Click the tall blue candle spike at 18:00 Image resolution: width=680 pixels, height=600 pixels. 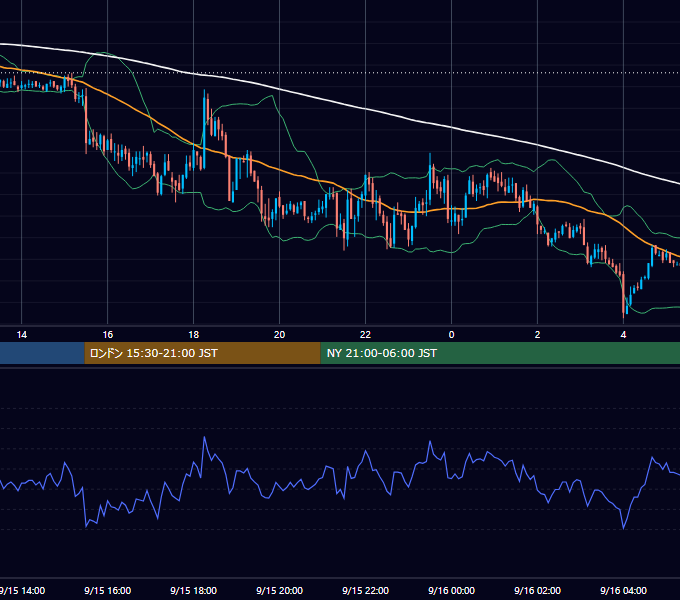pos(204,129)
